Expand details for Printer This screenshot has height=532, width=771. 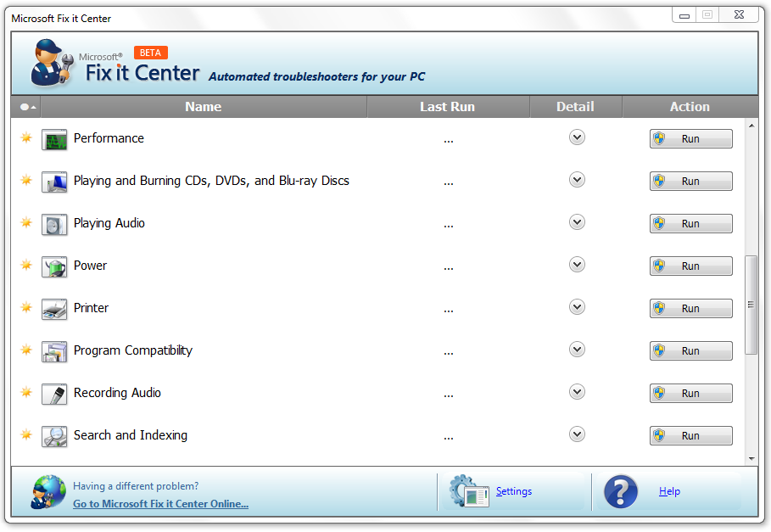click(577, 307)
